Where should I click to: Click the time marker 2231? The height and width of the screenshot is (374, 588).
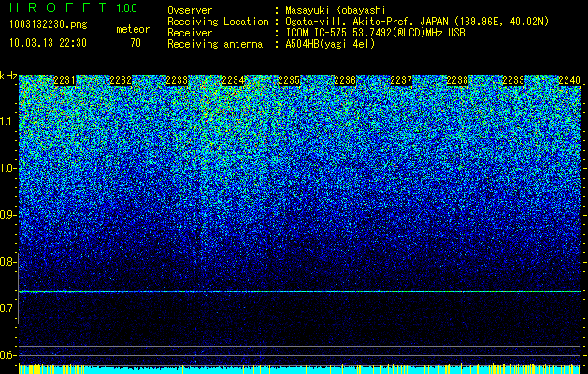pyautogui.click(x=65, y=80)
